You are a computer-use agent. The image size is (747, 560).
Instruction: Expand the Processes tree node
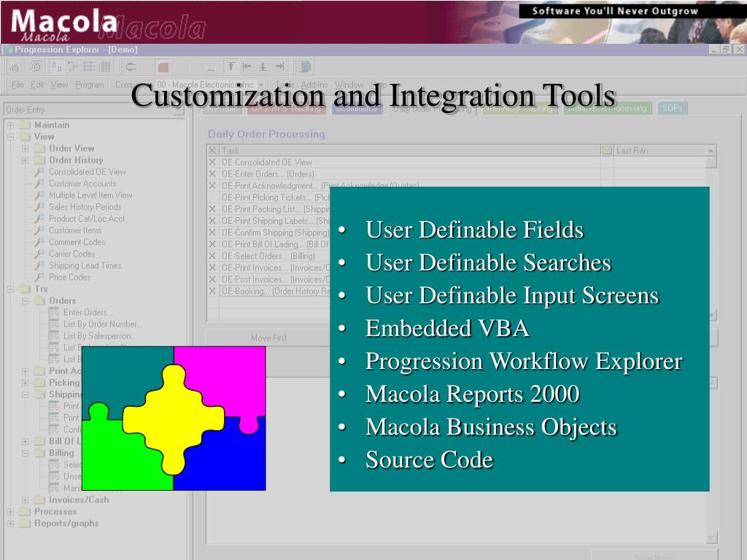[10, 512]
